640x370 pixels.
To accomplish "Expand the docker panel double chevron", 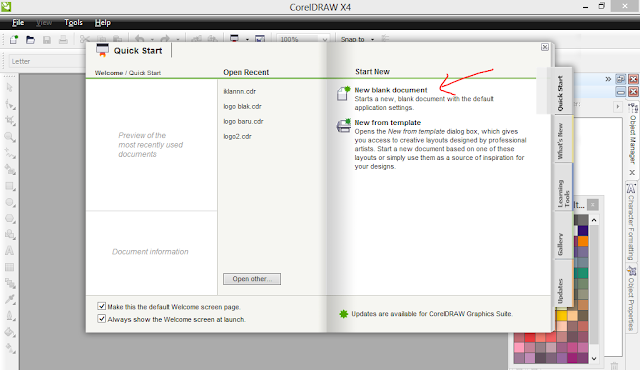I will click(x=608, y=79).
